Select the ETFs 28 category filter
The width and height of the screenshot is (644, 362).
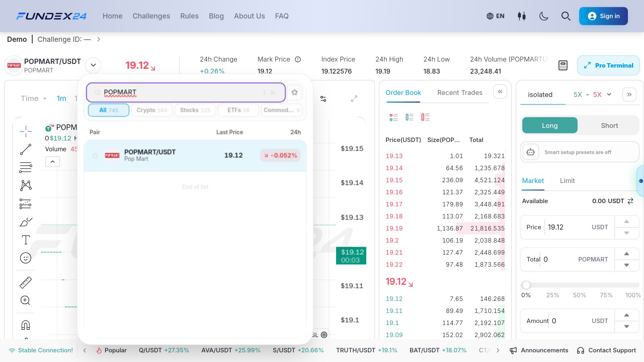(238, 110)
